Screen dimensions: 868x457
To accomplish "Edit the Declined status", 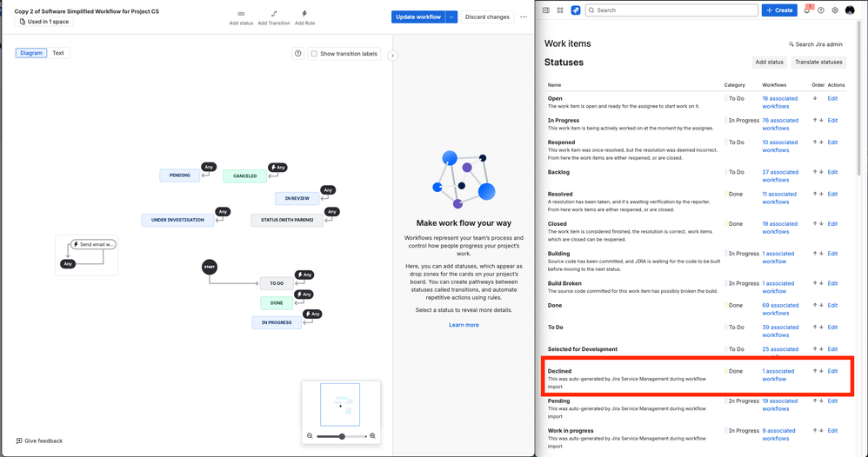I will 832,371.
